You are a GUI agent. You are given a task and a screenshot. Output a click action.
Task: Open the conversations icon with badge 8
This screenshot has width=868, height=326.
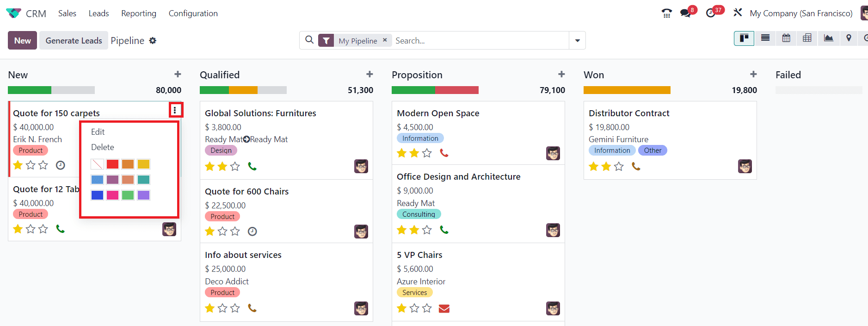click(685, 13)
